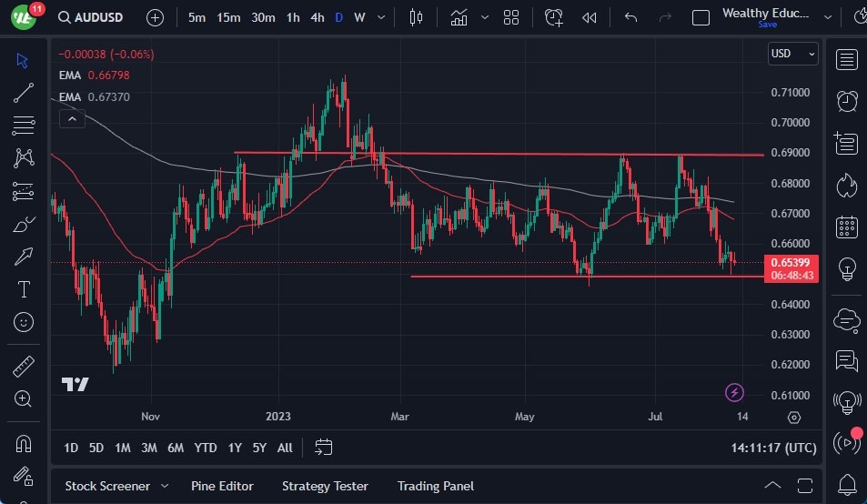The image size is (867, 504).
Task: Select the 4h timeframe
Action: pos(317,17)
